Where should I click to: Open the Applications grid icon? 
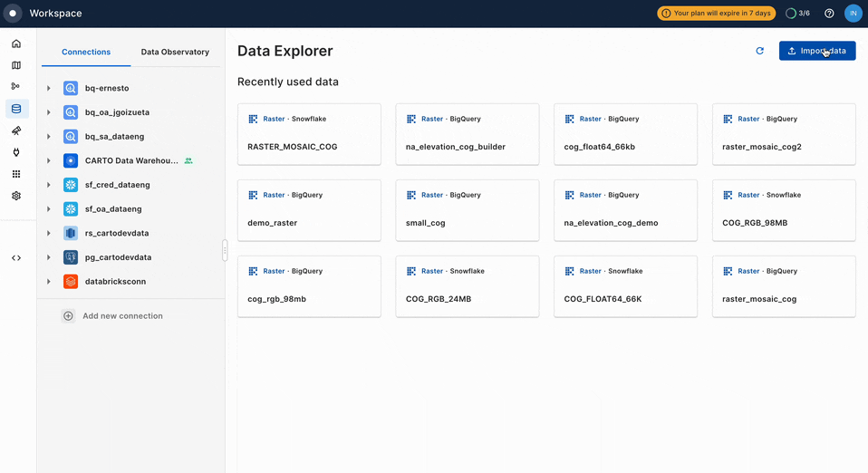[x=16, y=174]
